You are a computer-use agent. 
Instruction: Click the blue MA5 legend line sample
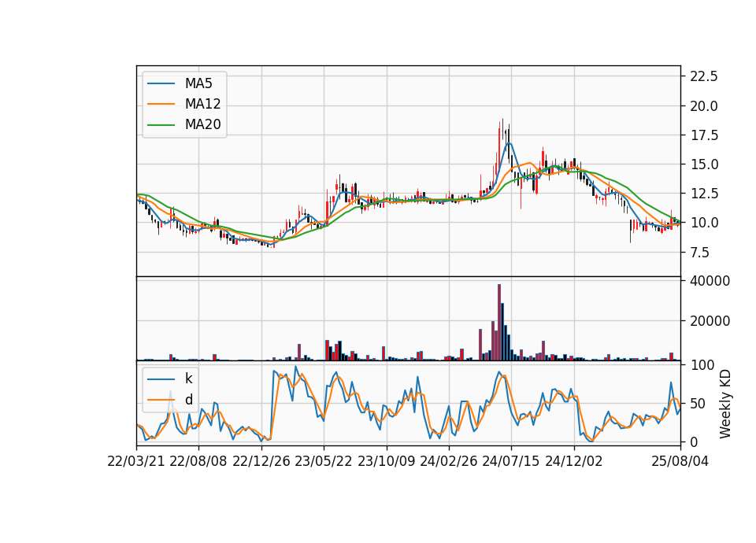pyautogui.click(x=161, y=83)
